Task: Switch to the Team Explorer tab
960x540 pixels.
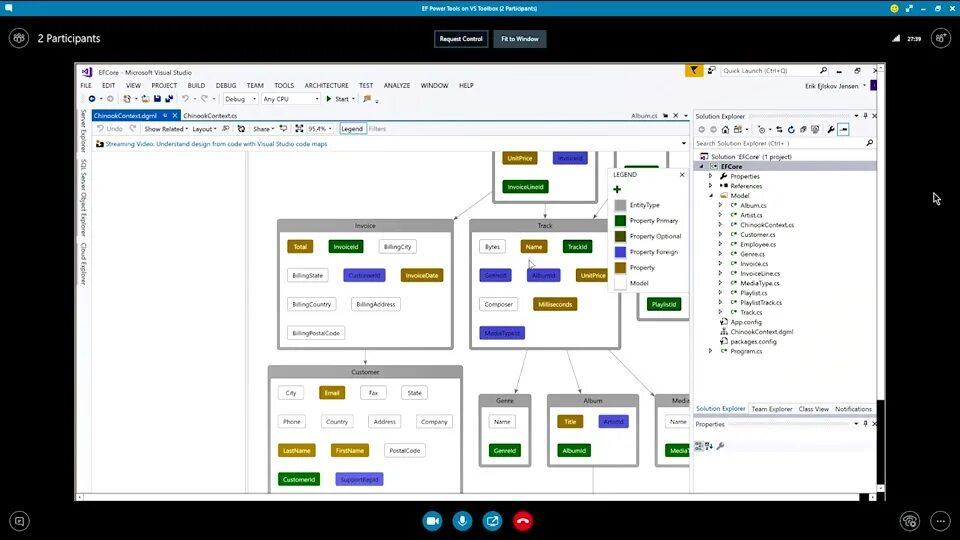Action: coord(771,409)
